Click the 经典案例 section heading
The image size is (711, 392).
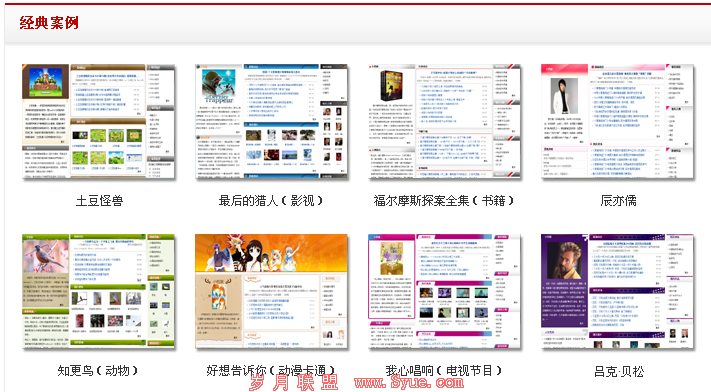click(x=49, y=22)
